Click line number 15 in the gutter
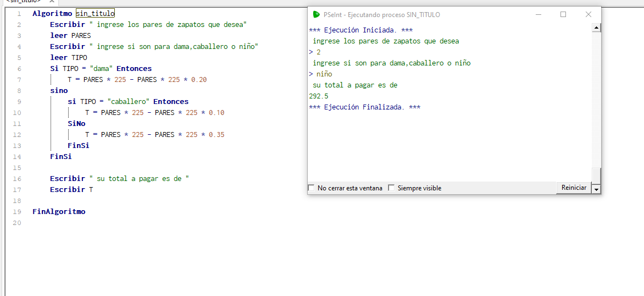The width and height of the screenshot is (644, 296). pos(17,168)
